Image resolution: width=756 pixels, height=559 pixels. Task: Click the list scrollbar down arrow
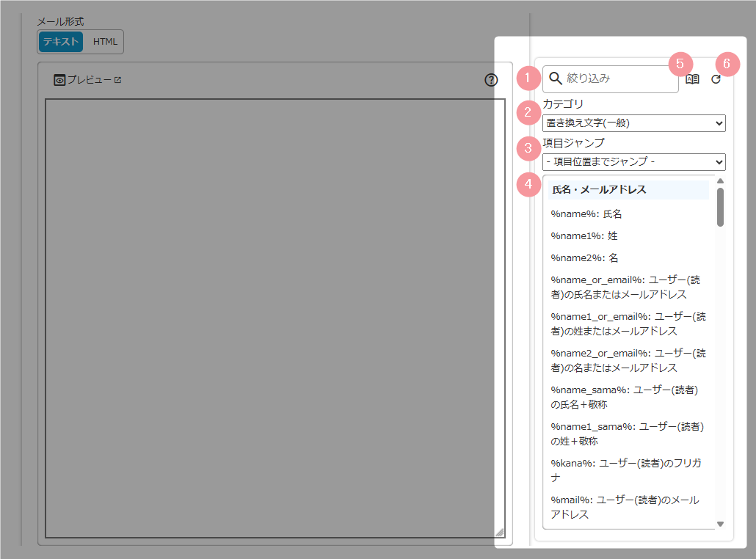pyautogui.click(x=720, y=524)
